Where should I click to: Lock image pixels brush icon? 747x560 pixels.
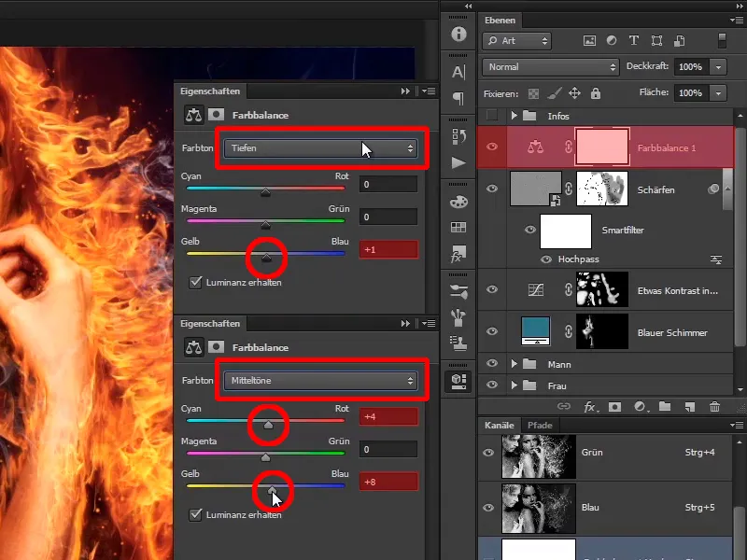click(x=554, y=93)
